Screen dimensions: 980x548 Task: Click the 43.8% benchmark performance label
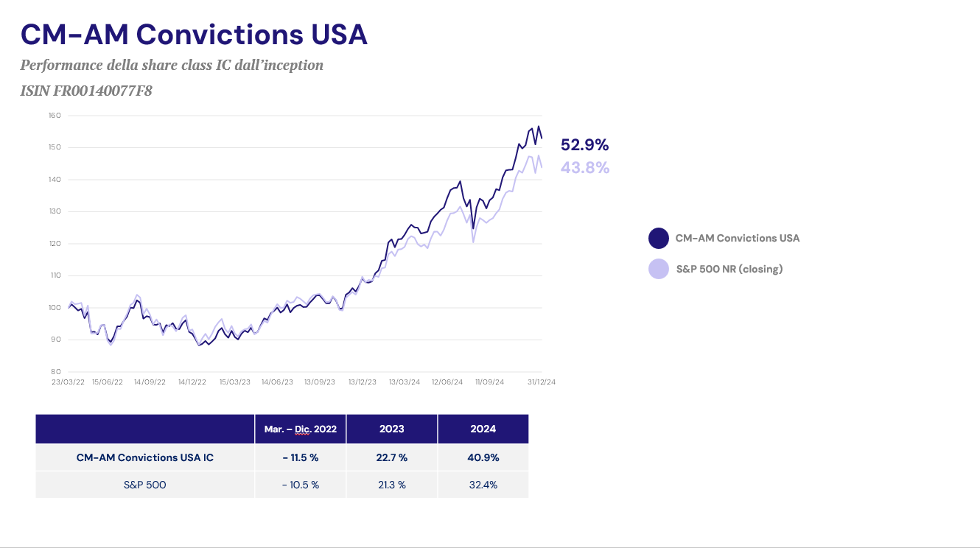click(x=584, y=167)
